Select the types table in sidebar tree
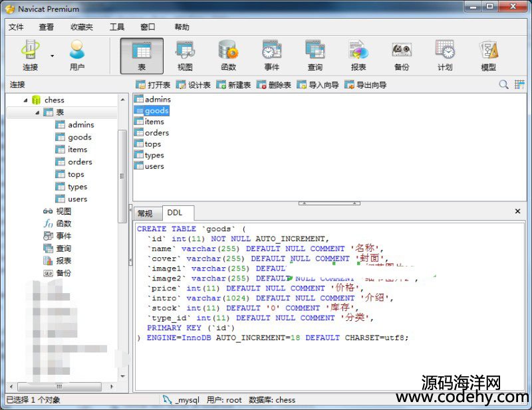The image size is (532, 410). coord(77,187)
